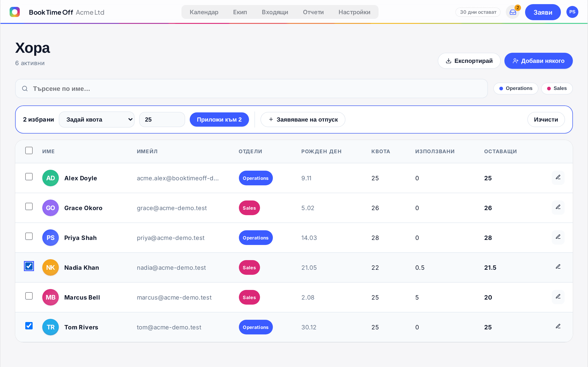Image resolution: width=588 pixels, height=367 pixels.
Task: Click the pencil icon for Nadia Khan
Action: [558, 267]
